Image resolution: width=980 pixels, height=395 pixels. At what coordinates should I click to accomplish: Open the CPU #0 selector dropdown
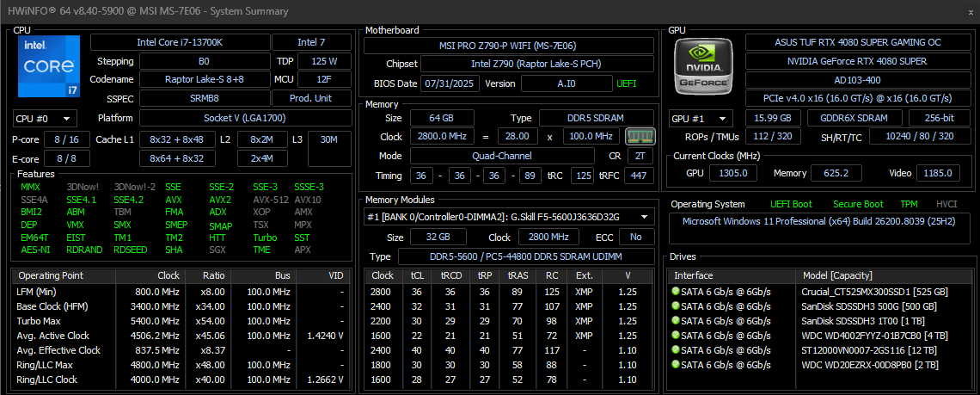(x=45, y=118)
